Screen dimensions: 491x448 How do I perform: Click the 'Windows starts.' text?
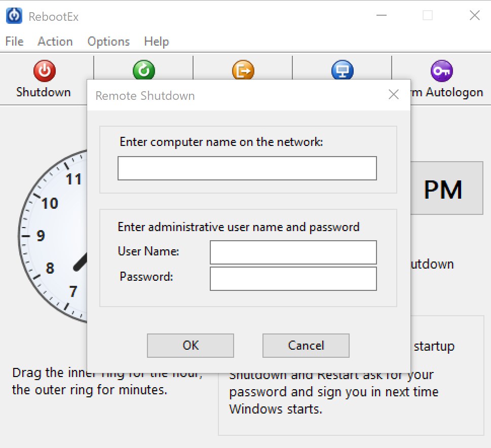[x=276, y=409]
